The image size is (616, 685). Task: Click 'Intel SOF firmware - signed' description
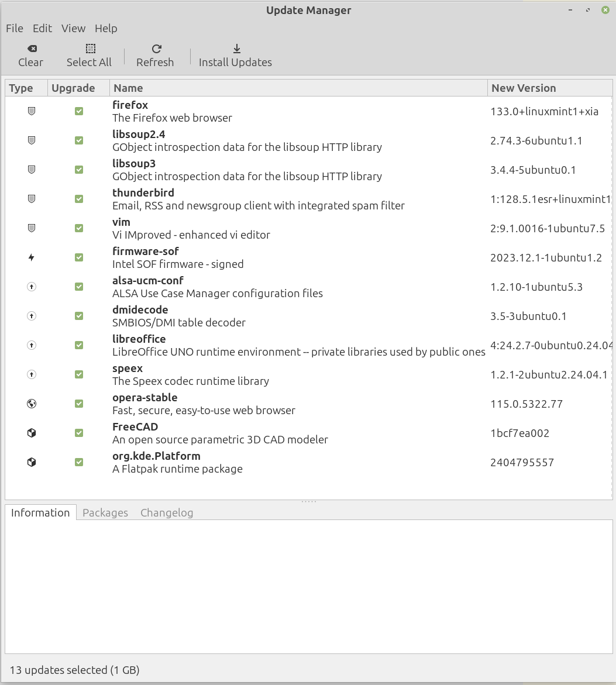pyautogui.click(x=178, y=264)
